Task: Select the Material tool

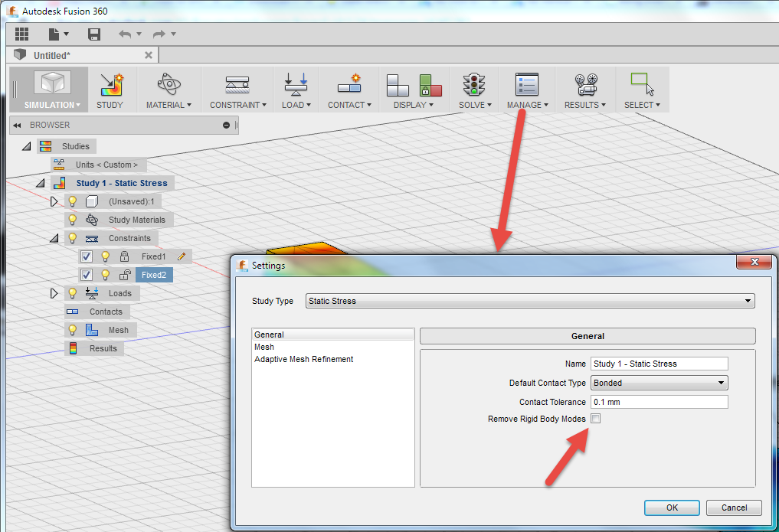Action: coord(168,89)
